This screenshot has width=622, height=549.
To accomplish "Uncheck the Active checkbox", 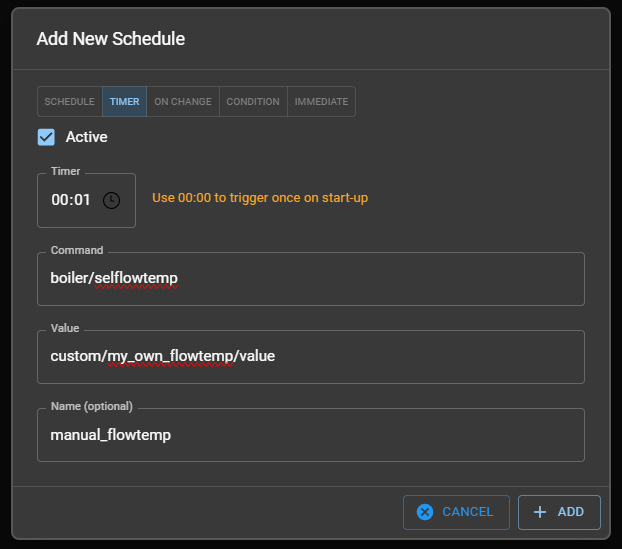I will [46, 137].
